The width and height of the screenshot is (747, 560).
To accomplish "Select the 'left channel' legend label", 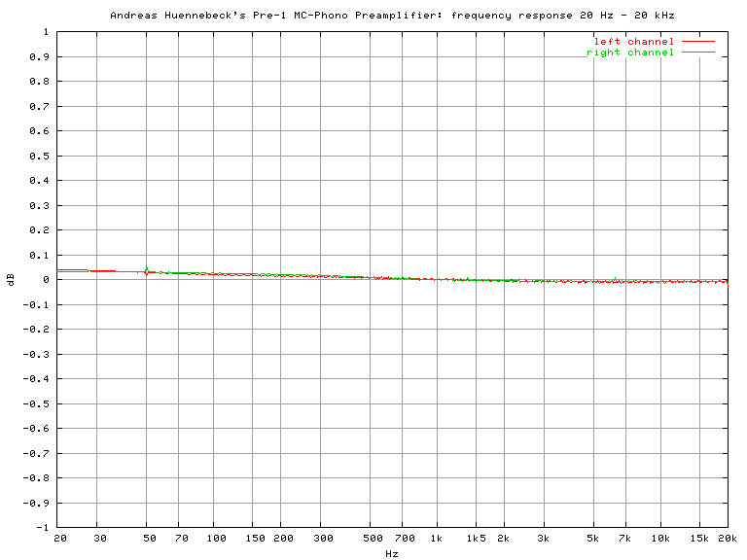I will pos(634,42).
